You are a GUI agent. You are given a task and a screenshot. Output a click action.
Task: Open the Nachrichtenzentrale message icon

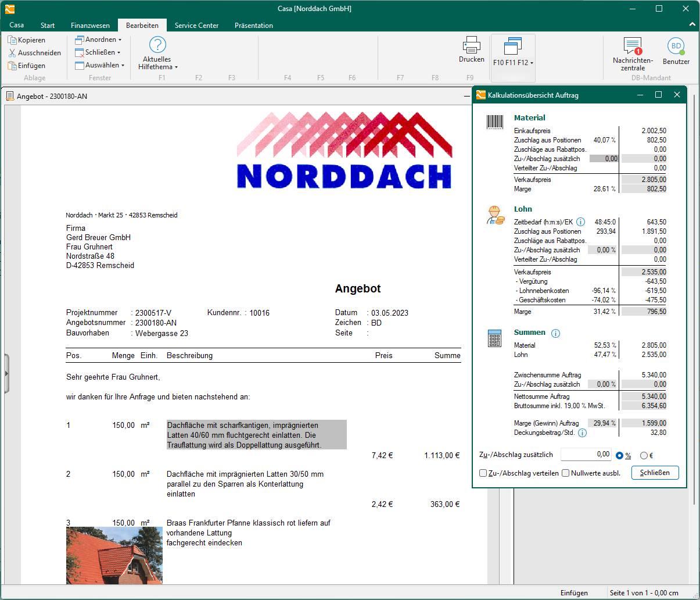pos(632,47)
